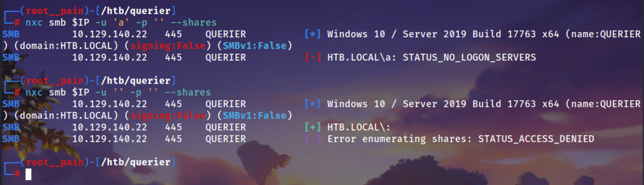This screenshot has height=185, width=644.
Task: Click the IP 10.129.140.22 on the last SMB line
Action: pyautogui.click(x=109, y=139)
